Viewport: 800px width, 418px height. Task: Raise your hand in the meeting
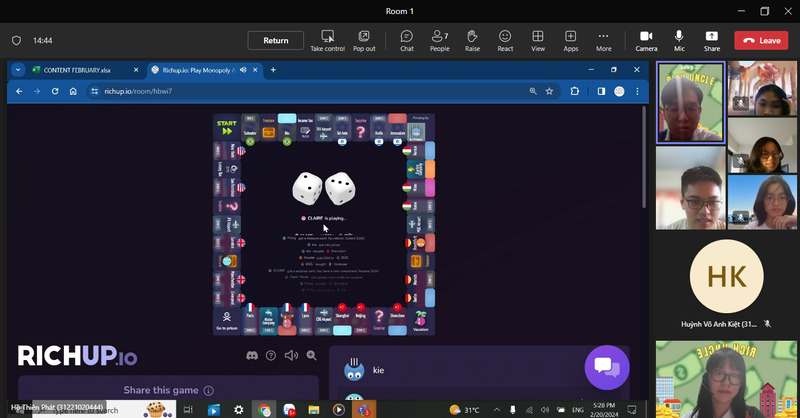tap(472, 41)
